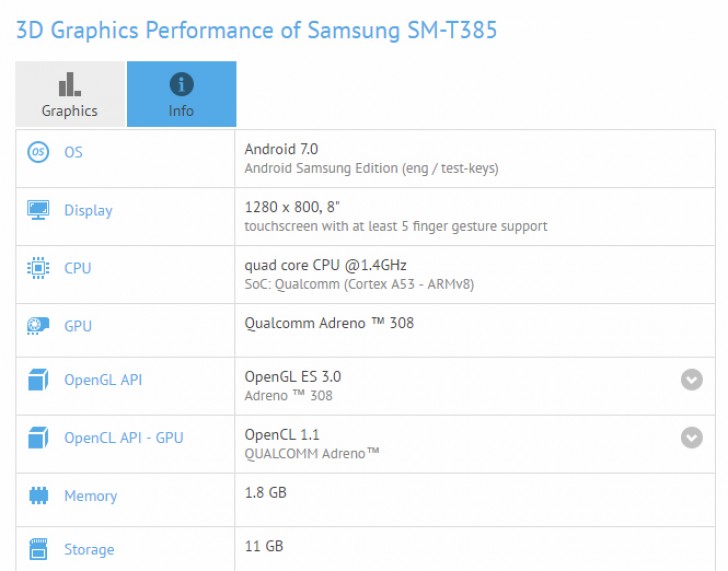Click the OpenGL API label
The image size is (728, 571).
tap(104, 380)
